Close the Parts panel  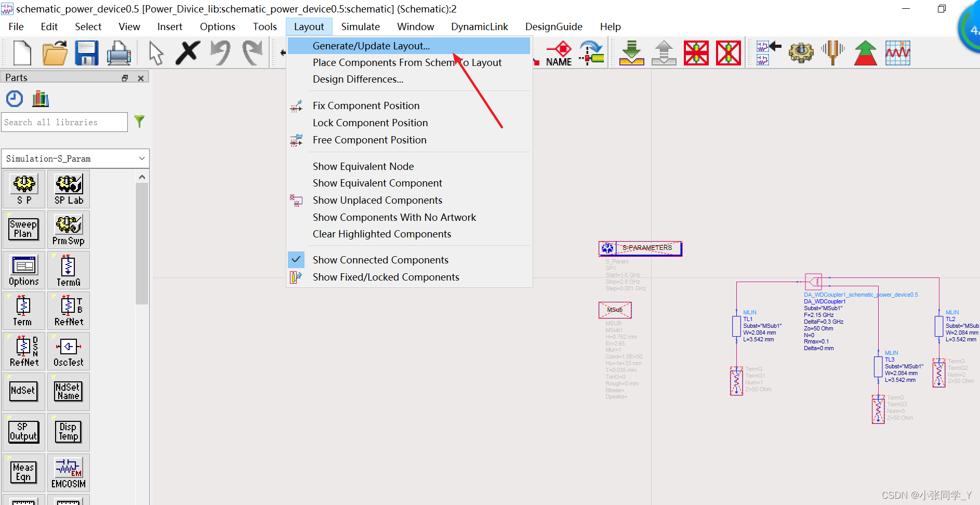pos(141,78)
